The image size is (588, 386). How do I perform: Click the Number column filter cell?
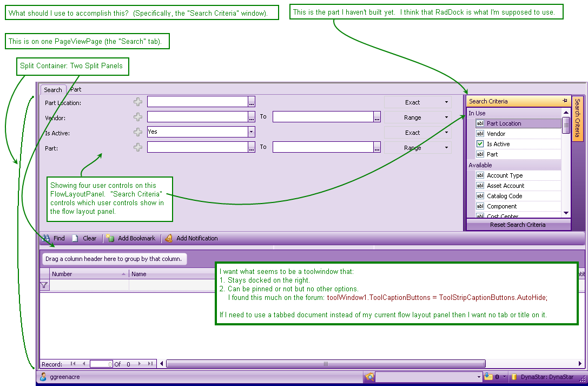[x=89, y=285]
